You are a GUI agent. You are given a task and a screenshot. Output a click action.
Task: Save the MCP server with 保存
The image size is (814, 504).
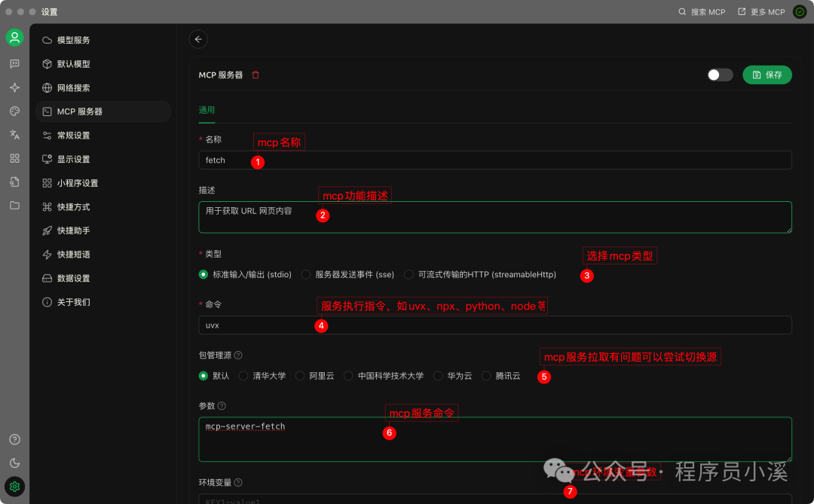(x=767, y=75)
